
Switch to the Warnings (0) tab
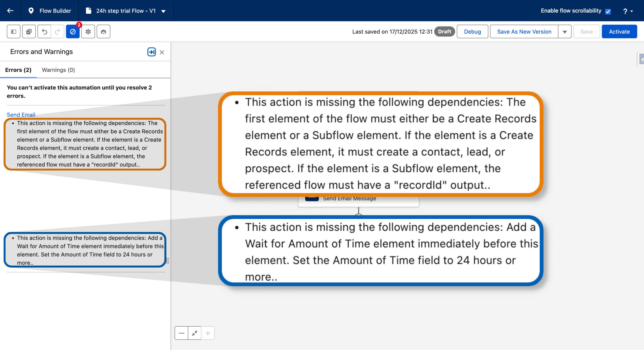click(x=58, y=70)
